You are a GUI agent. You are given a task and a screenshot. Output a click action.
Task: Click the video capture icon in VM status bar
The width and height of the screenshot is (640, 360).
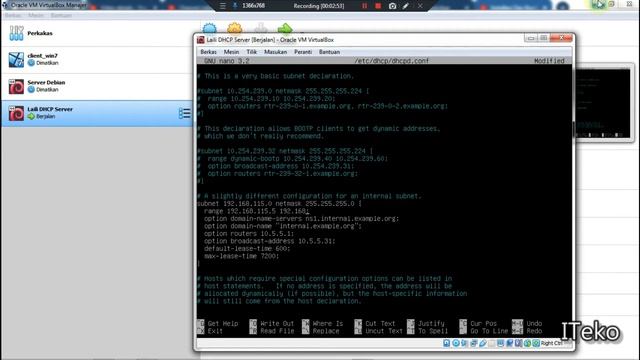(x=509, y=343)
